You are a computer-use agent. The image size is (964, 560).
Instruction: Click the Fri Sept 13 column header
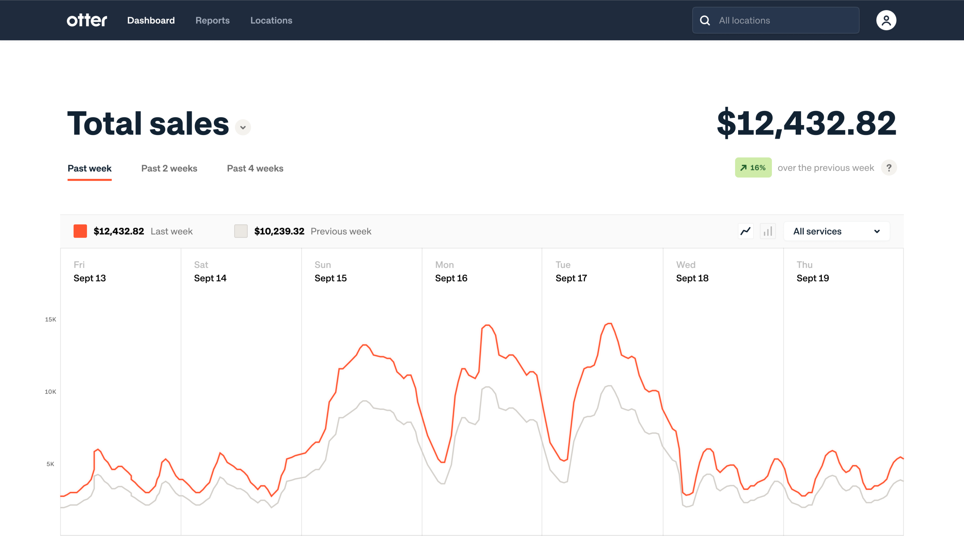(x=89, y=271)
